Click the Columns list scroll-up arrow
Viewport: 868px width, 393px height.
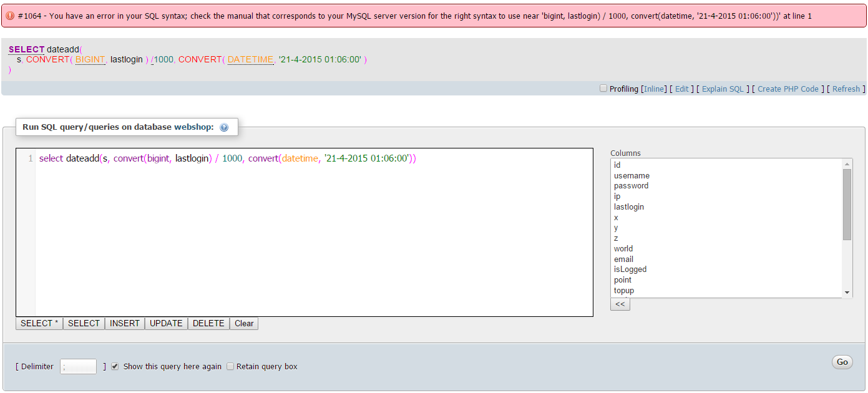pyautogui.click(x=847, y=164)
